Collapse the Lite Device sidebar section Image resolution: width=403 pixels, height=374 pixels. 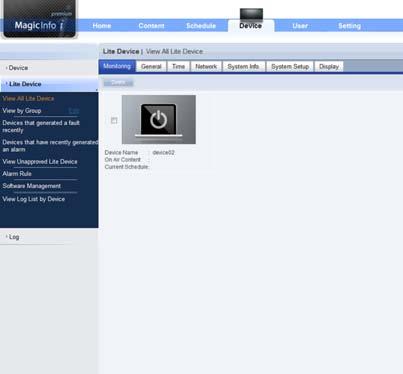coord(49,84)
